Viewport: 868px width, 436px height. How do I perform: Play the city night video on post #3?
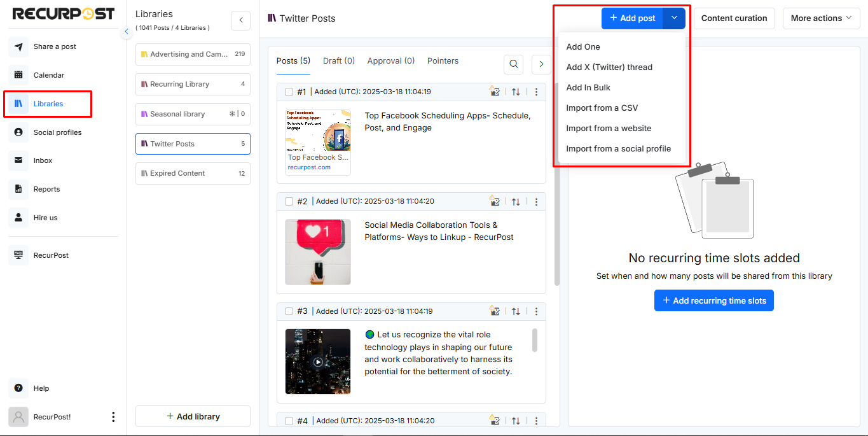[318, 362]
